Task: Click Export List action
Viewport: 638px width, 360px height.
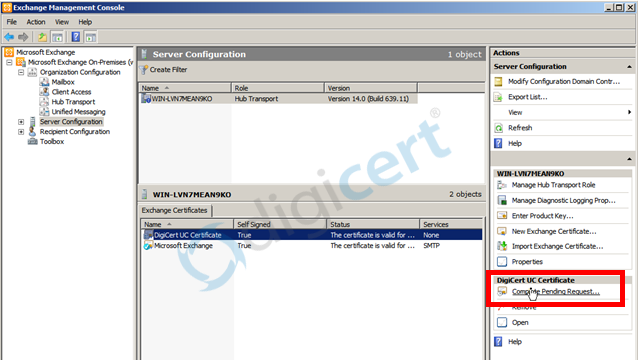Action: tap(528, 97)
